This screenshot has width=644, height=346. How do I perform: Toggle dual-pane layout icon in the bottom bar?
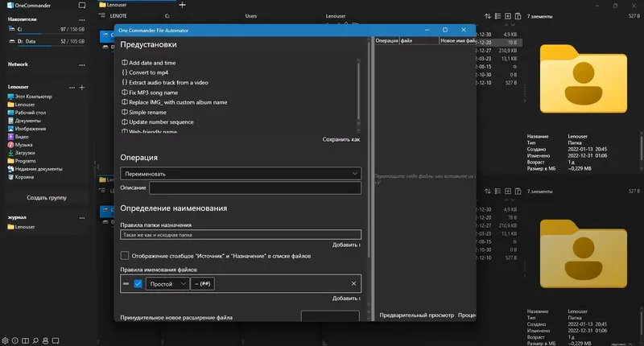pyautogui.click(x=26, y=340)
